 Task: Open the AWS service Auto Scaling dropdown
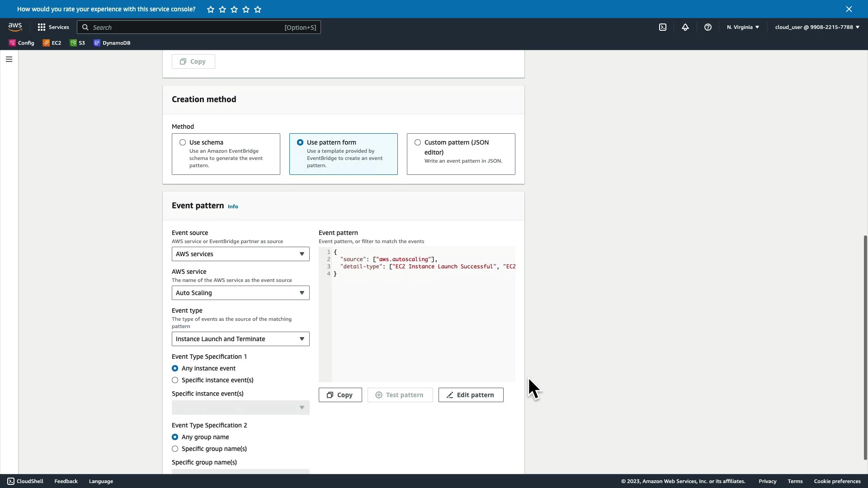(x=241, y=293)
